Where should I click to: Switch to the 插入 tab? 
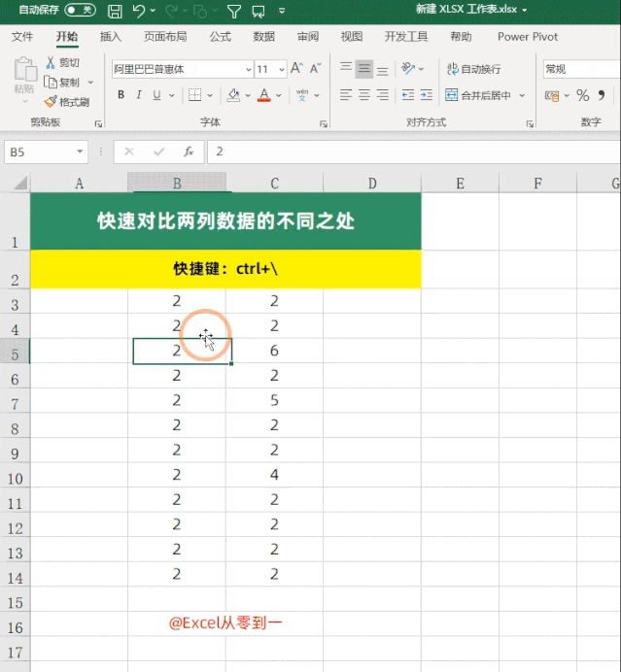click(x=110, y=37)
